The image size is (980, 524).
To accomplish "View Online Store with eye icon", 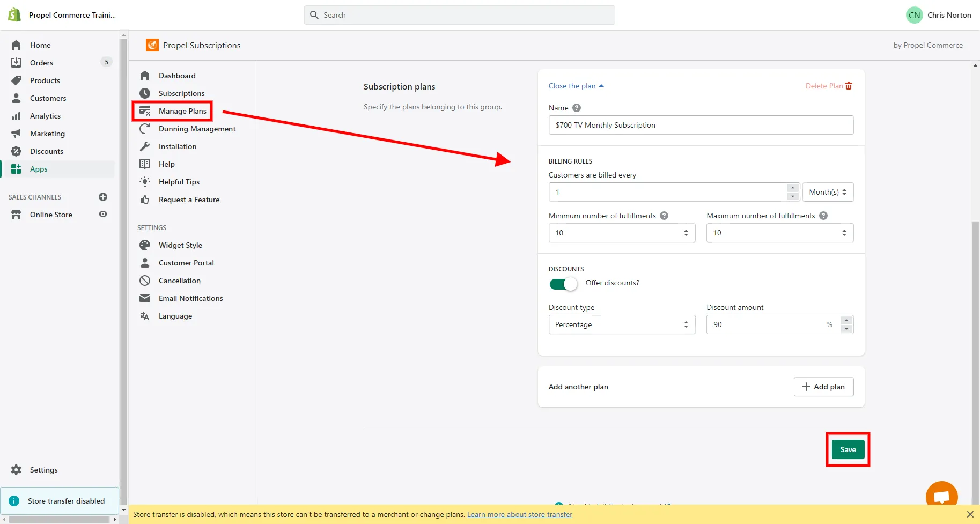I will 103,214.
